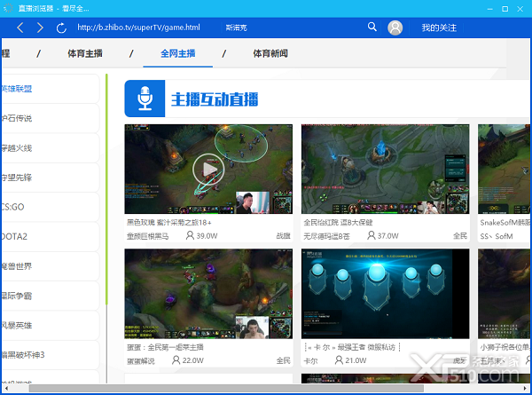
Task: Minimize the 直播浏览器 window
Action: (x=490, y=9)
